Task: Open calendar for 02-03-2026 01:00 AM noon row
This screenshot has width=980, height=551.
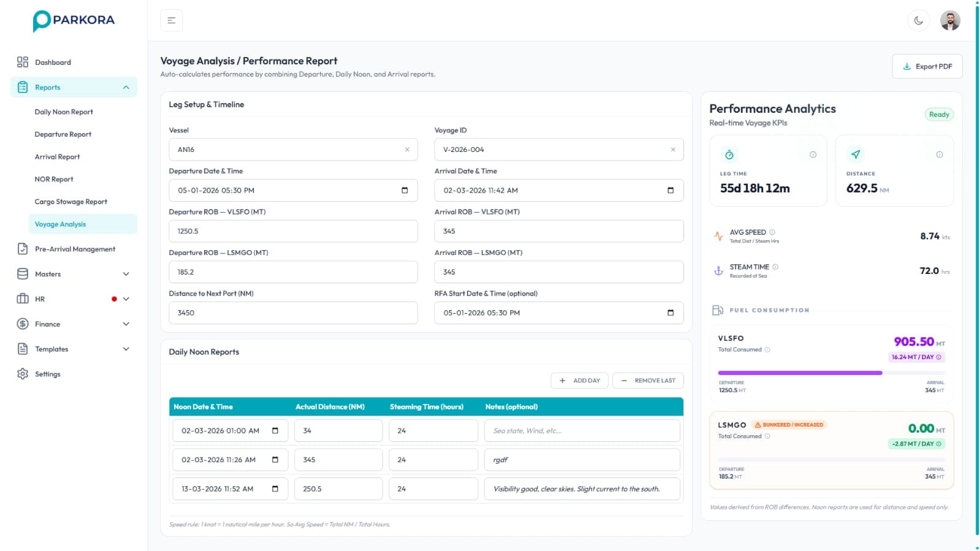Action: coord(275,431)
